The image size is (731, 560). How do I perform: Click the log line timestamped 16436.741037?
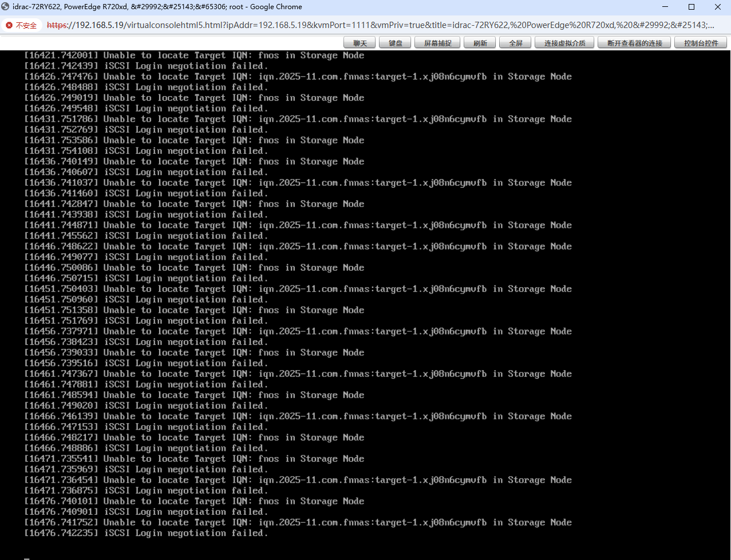coord(298,183)
